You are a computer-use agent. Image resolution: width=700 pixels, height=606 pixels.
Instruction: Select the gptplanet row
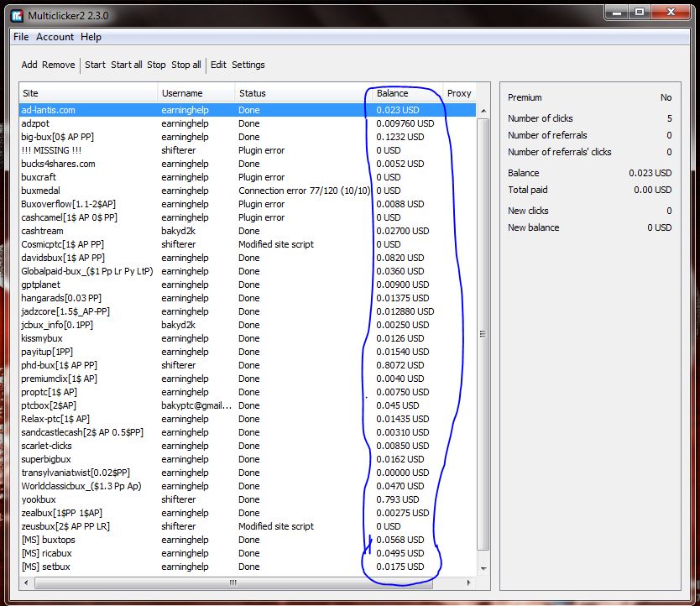tap(248, 285)
